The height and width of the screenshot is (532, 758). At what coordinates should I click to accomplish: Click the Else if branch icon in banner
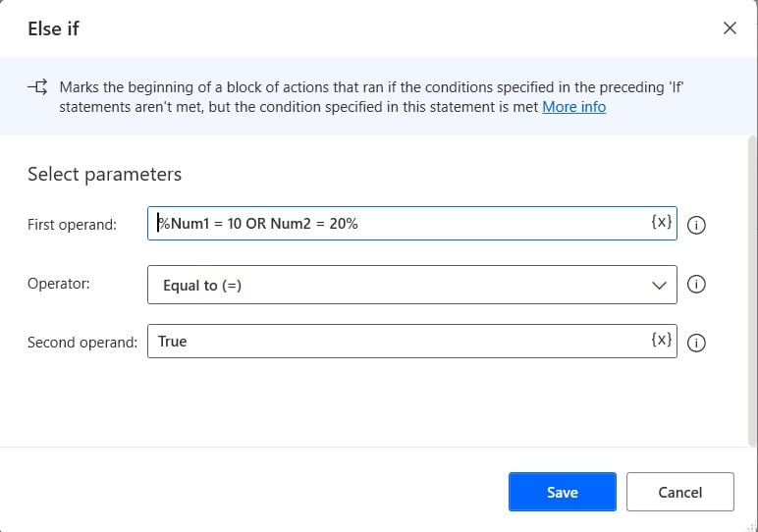coord(37,87)
